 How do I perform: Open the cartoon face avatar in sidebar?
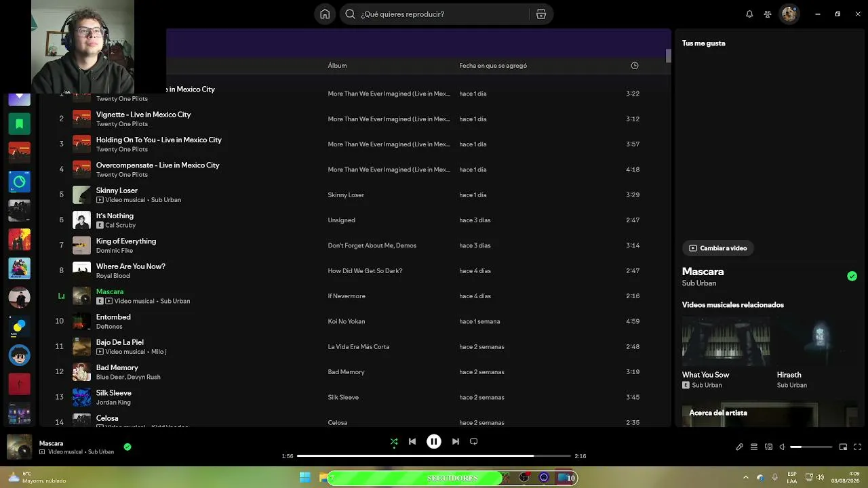(x=19, y=355)
